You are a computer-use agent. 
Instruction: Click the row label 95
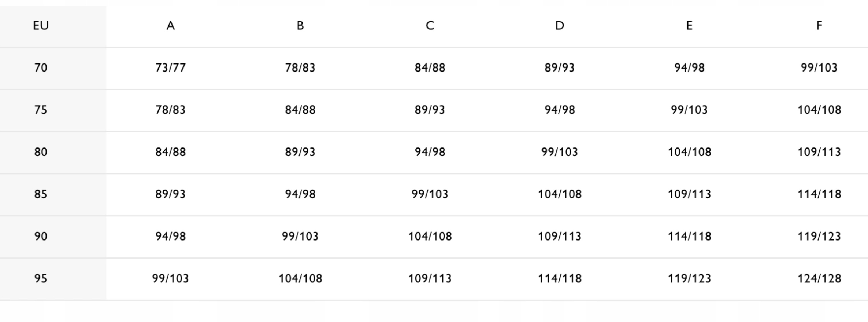coord(41,278)
